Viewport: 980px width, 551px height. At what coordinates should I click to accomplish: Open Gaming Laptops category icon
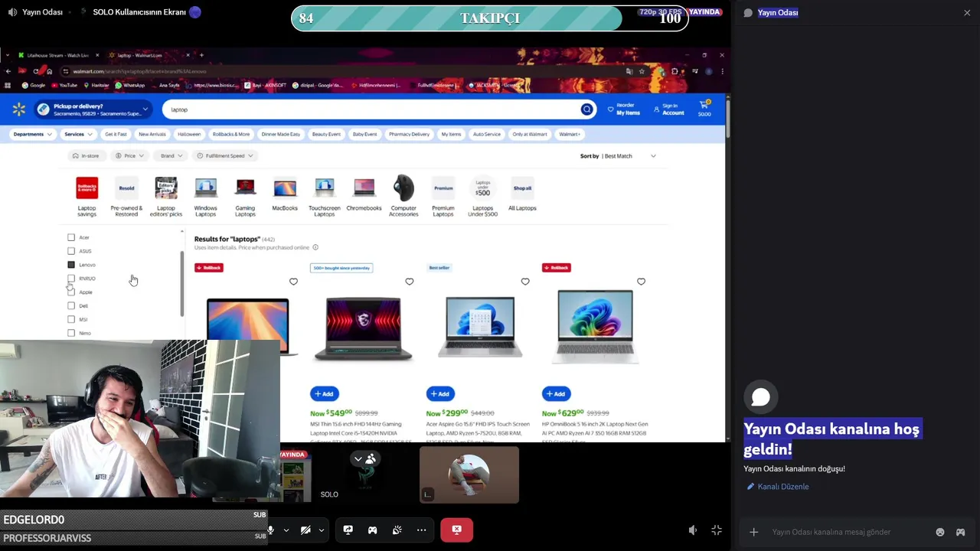tap(245, 188)
